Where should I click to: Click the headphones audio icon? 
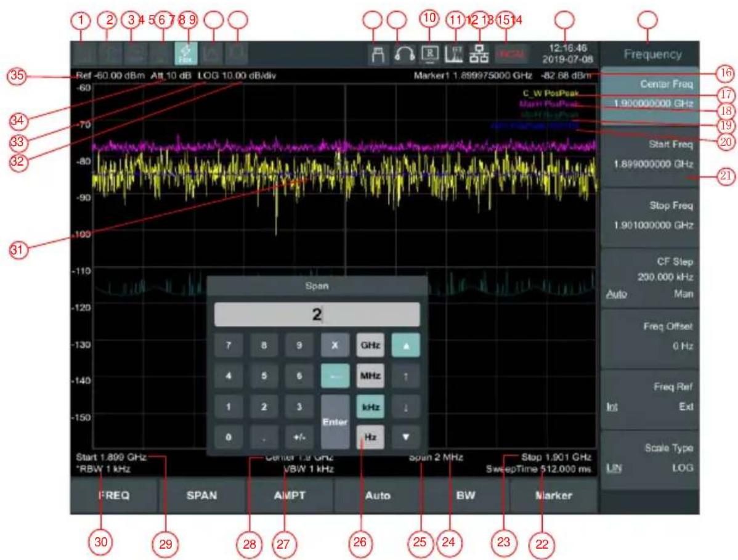(404, 54)
